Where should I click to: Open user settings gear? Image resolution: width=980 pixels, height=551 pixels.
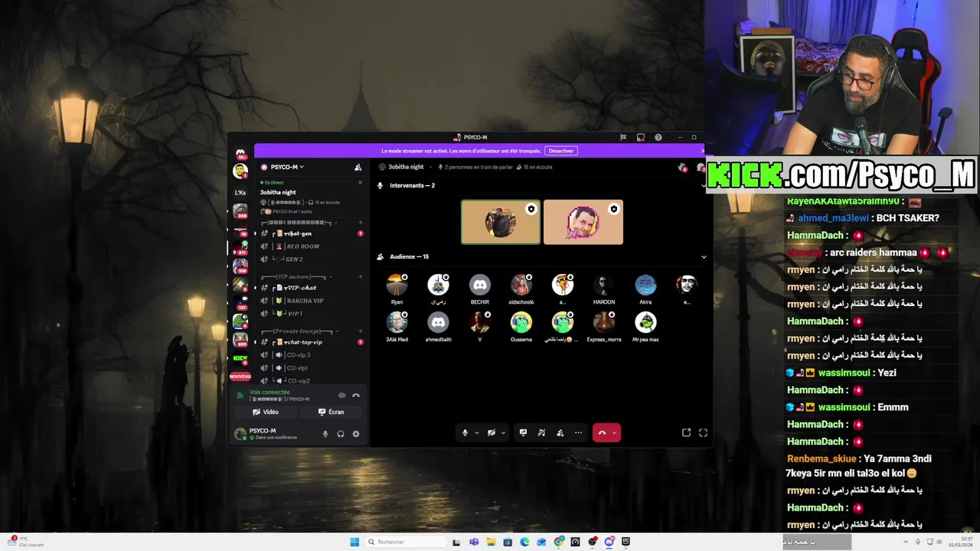coord(356,434)
